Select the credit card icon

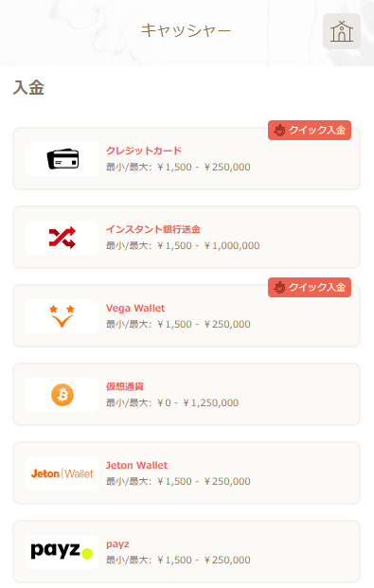62,159
